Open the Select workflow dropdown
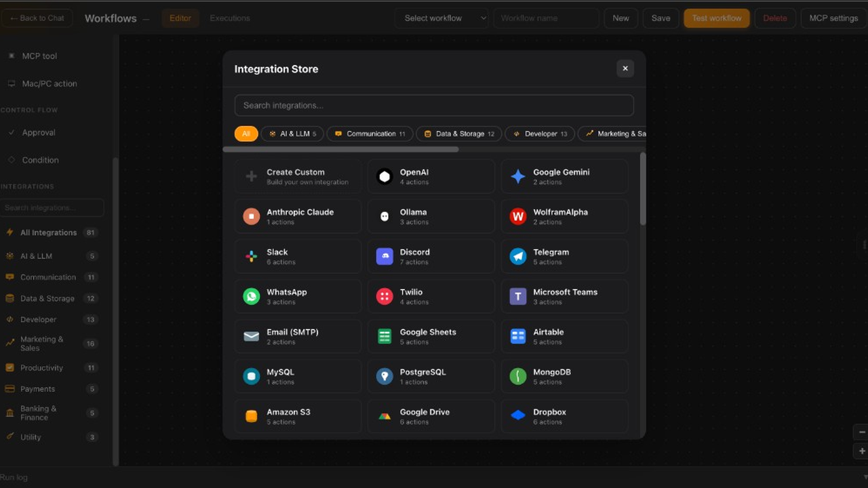 tap(443, 18)
